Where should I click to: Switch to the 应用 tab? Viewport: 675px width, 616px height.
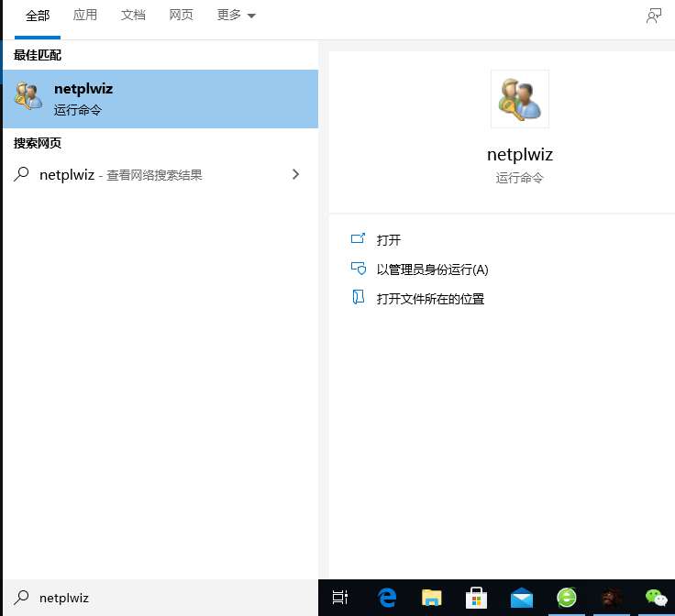tap(85, 16)
